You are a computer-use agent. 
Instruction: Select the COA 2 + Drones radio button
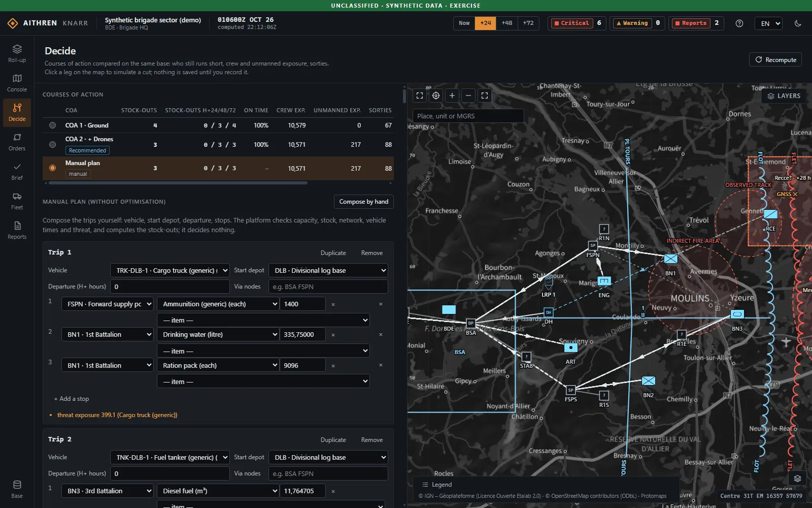coord(52,145)
